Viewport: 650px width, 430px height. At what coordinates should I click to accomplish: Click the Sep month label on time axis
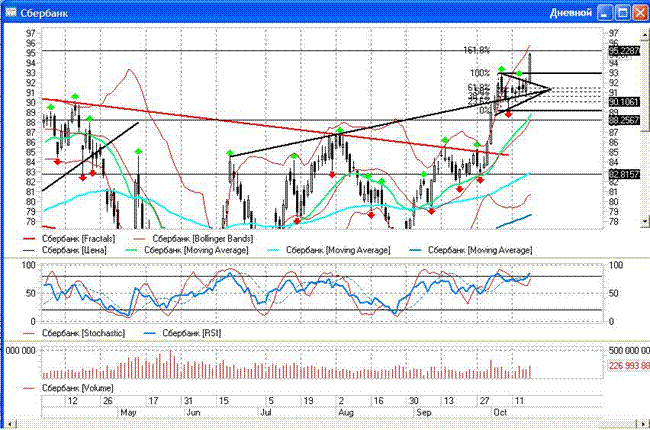[424, 413]
